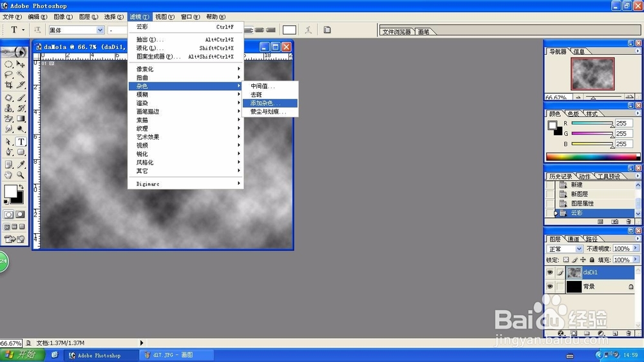644x362 pixels.
Task: Select the Crop tool
Action: coord(8,84)
